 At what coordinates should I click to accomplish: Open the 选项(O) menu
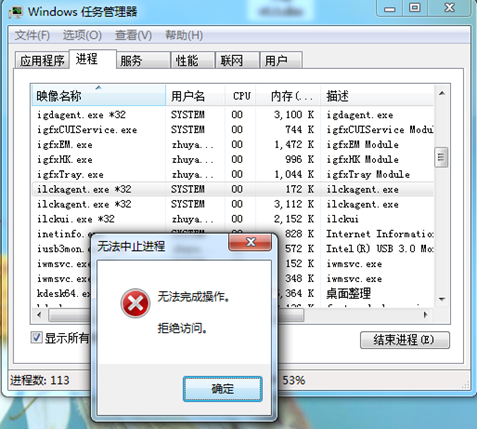(82, 35)
